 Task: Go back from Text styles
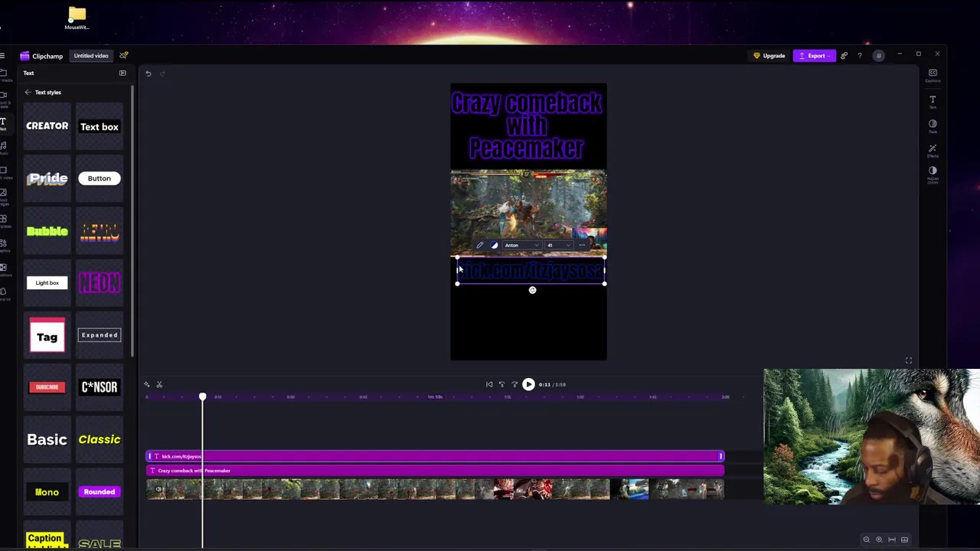coord(28,93)
